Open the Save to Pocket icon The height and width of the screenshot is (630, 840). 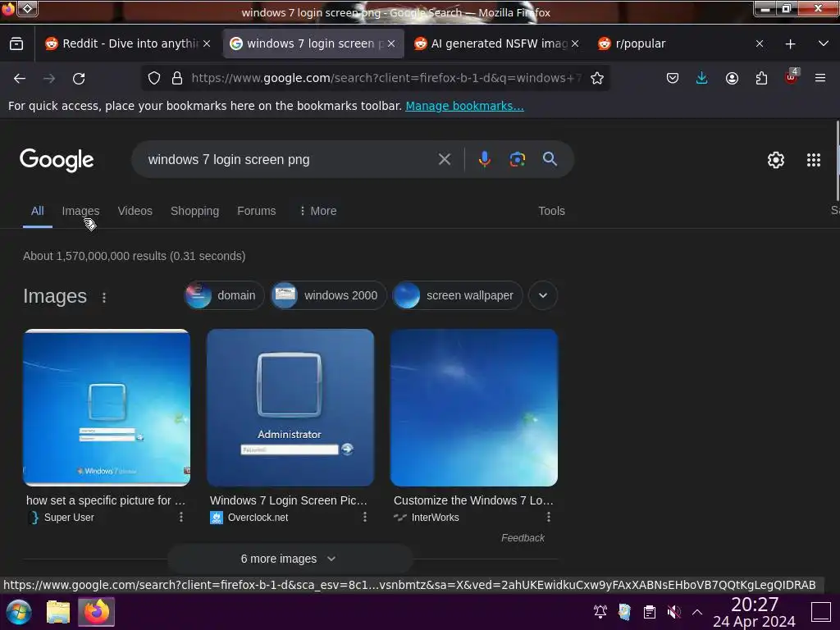pyautogui.click(x=673, y=78)
